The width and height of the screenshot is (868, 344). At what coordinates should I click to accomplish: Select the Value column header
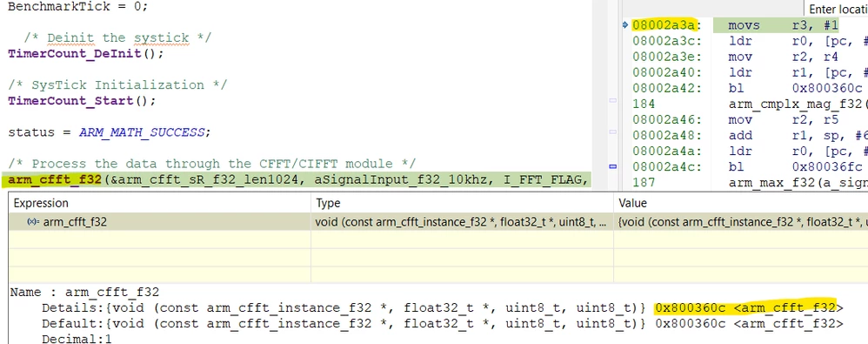(x=741, y=203)
